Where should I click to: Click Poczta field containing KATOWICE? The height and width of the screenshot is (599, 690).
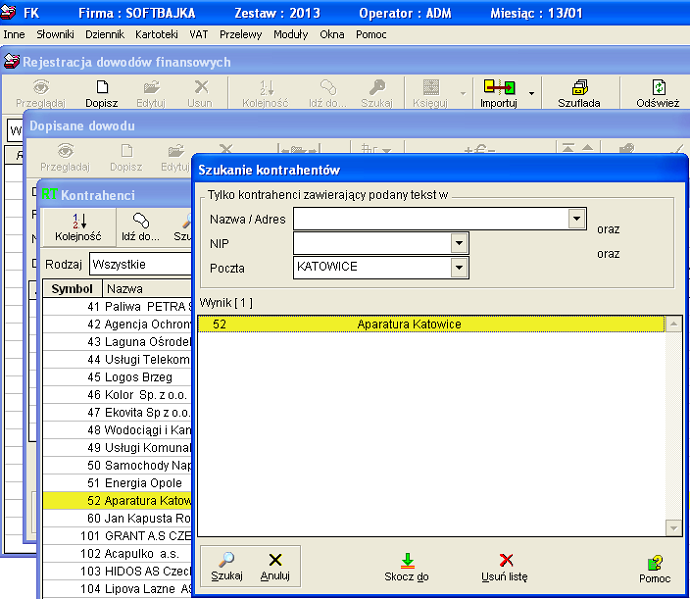pos(372,268)
